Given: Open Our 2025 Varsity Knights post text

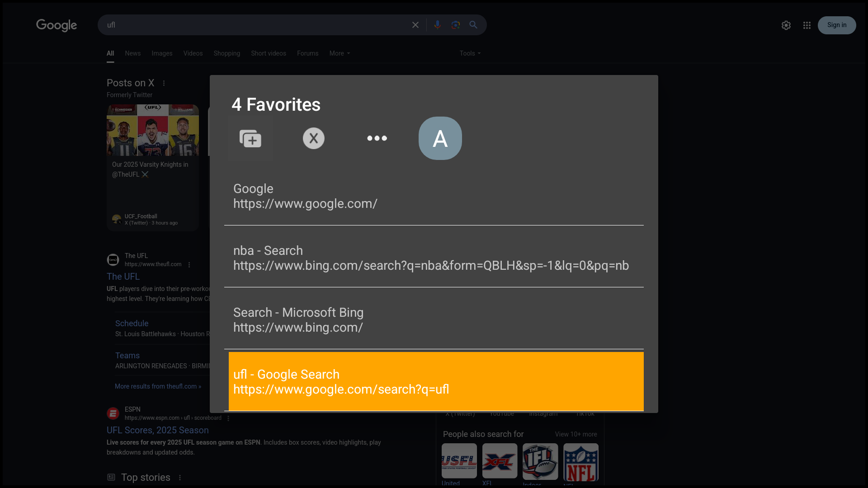Looking at the screenshot, I should 150,169.
